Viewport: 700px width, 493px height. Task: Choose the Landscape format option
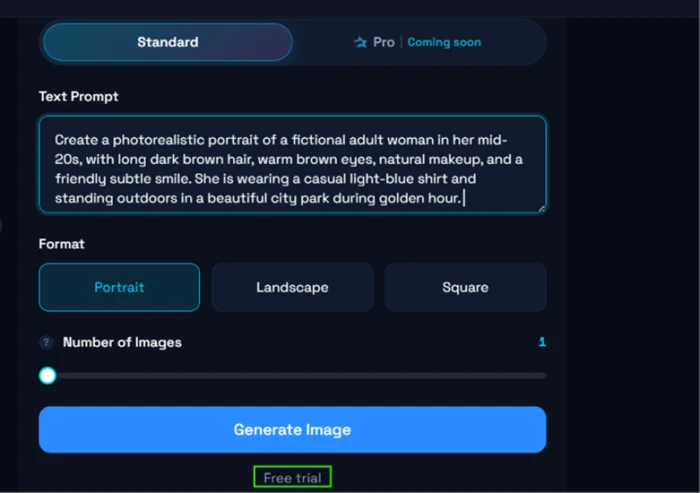pyautogui.click(x=292, y=287)
